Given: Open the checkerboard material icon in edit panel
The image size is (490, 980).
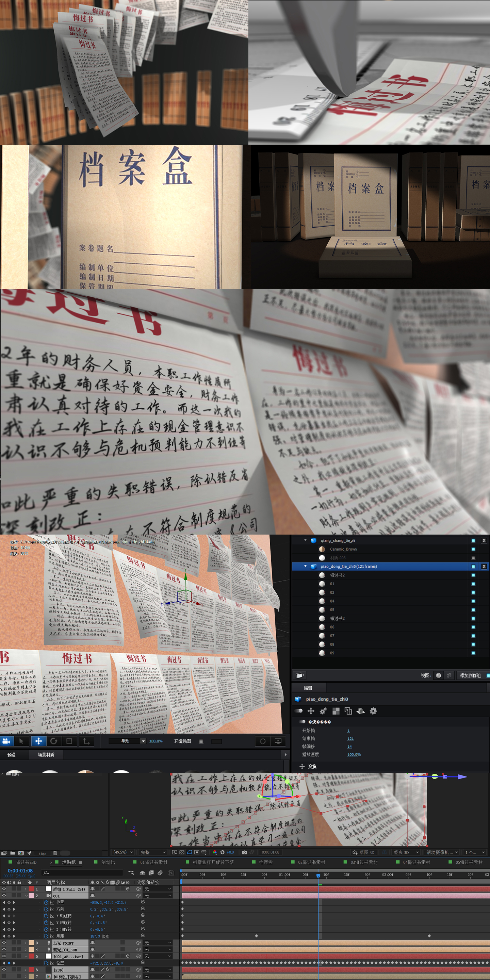Looking at the screenshot, I should [x=336, y=710].
